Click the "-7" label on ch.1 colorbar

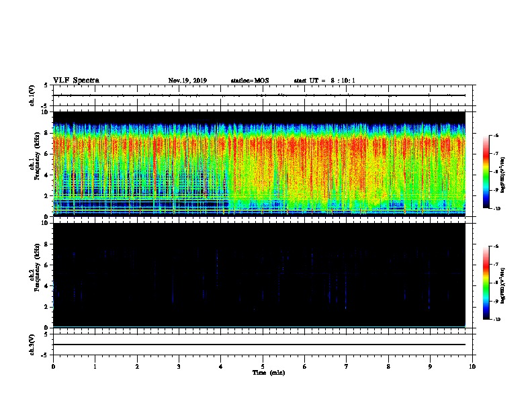(x=496, y=154)
